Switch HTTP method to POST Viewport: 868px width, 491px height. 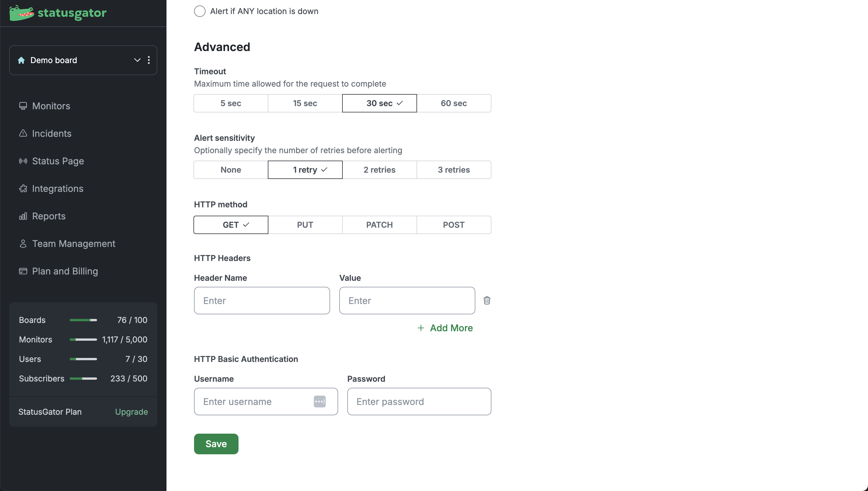453,225
